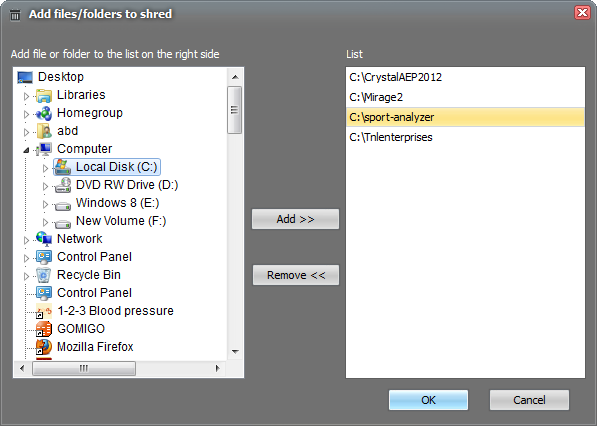
Task: Click the horizontal scrollbar right arrow
Action: pos(217,368)
